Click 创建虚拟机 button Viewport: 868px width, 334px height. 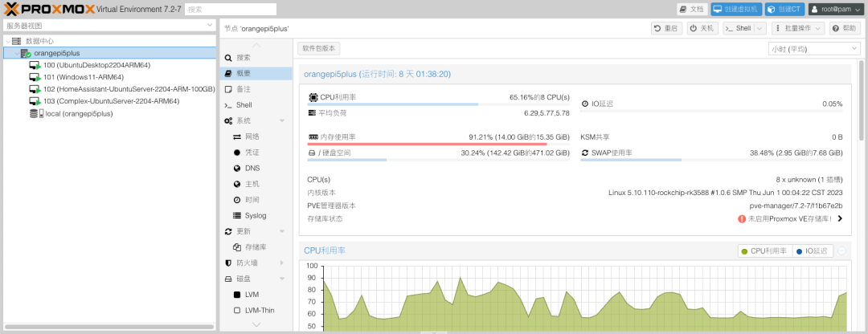(x=736, y=10)
